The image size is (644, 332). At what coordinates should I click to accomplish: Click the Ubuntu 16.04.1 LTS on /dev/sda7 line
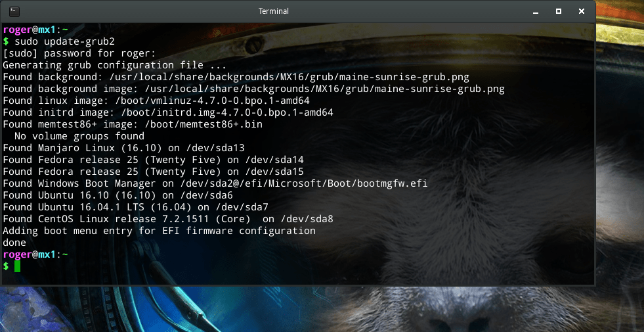click(x=135, y=207)
